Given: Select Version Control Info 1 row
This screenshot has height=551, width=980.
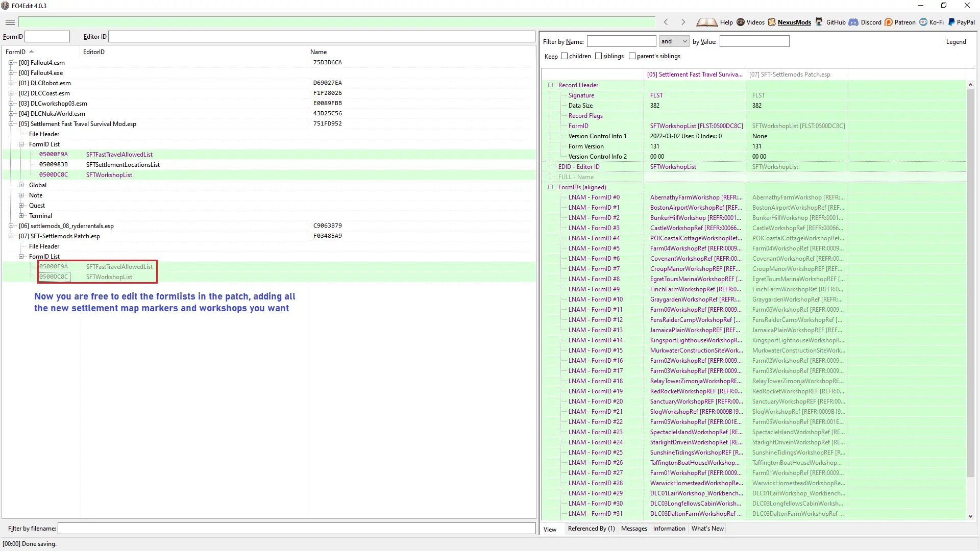Looking at the screenshot, I should coord(753,136).
